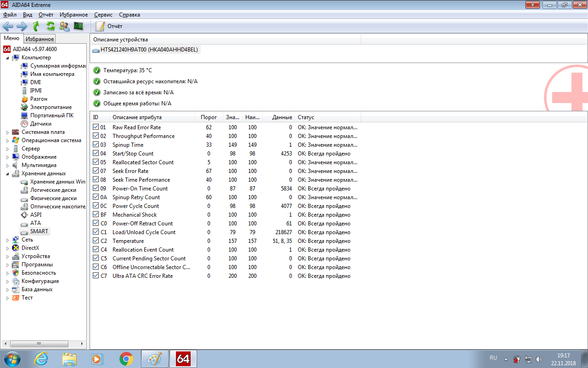Toggle the Load/Unload Cycle Count checkbox
This screenshot has height=368, width=588.
pos(96,232)
